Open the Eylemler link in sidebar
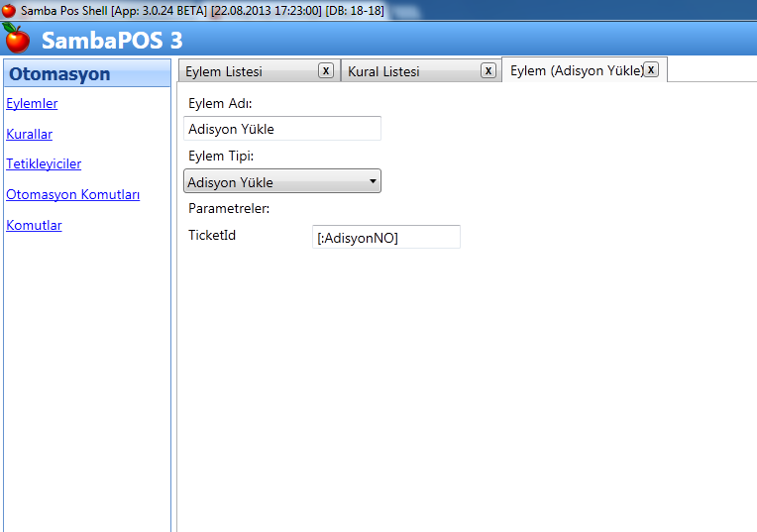This screenshot has height=532, width=757. click(x=32, y=104)
